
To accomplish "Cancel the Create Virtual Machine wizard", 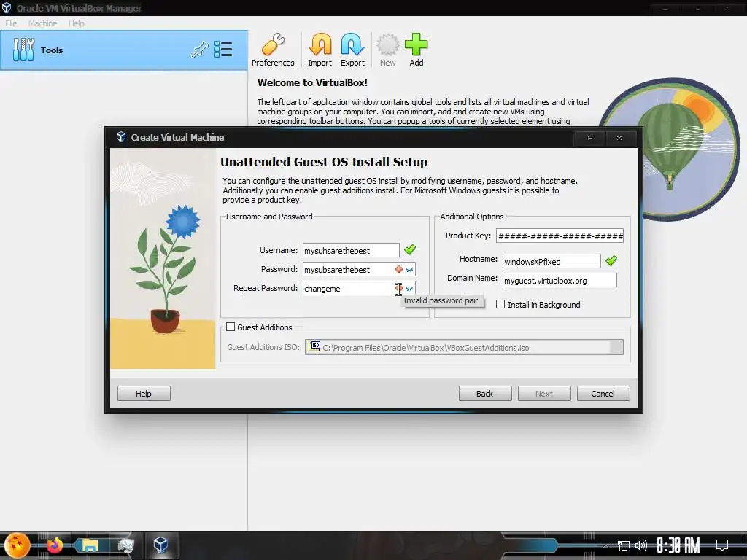I will [603, 393].
